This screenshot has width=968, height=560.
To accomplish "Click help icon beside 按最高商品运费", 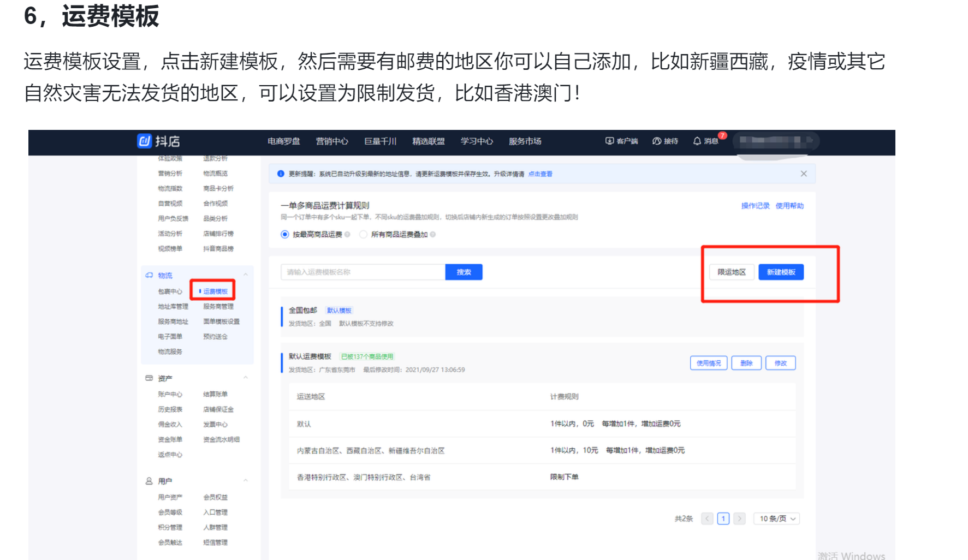I will click(347, 235).
